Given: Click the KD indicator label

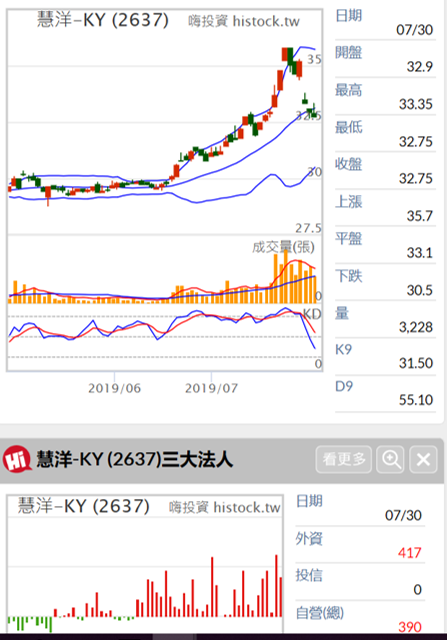Looking at the screenshot, I should (x=312, y=314).
